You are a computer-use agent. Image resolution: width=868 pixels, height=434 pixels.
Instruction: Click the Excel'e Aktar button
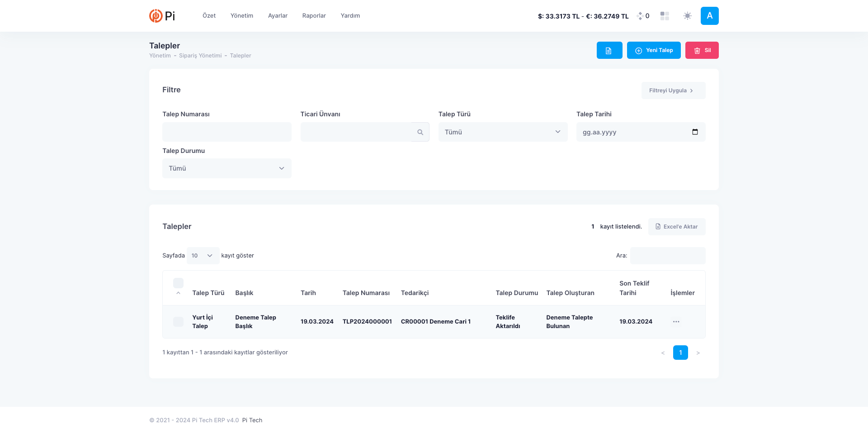point(676,227)
